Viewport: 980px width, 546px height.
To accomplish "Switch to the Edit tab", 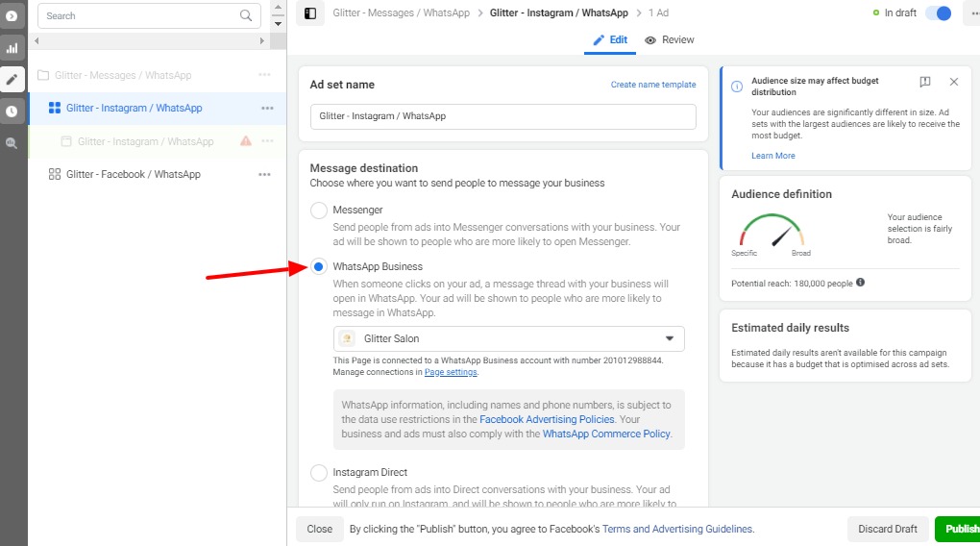I will (x=610, y=40).
